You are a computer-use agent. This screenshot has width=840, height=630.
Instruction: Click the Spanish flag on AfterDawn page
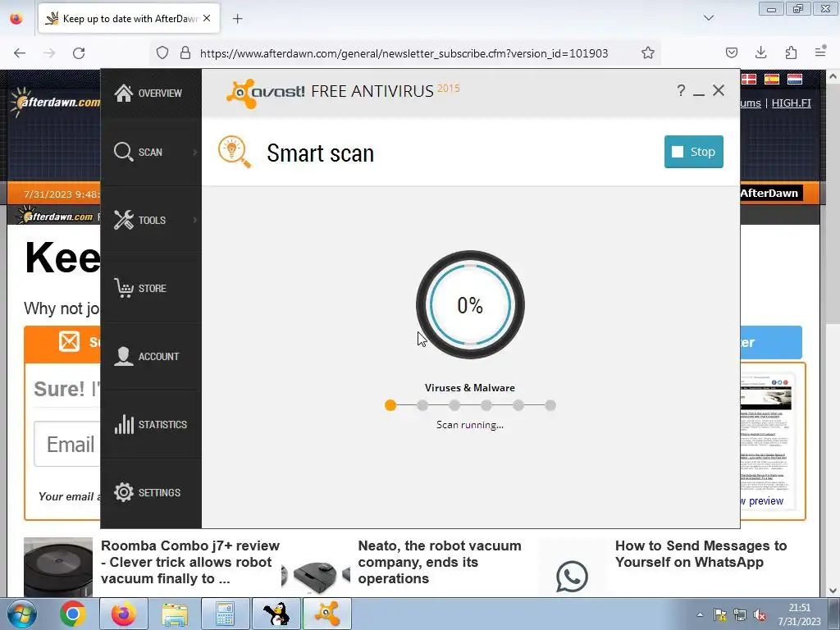click(771, 80)
